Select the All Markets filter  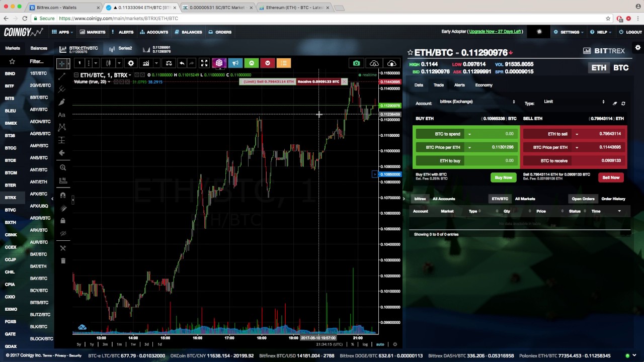(x=525, y=199)
